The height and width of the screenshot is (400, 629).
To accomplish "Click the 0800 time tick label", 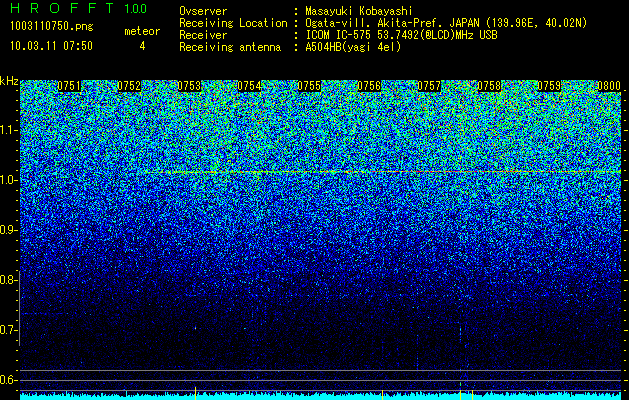I will (609, 86).
